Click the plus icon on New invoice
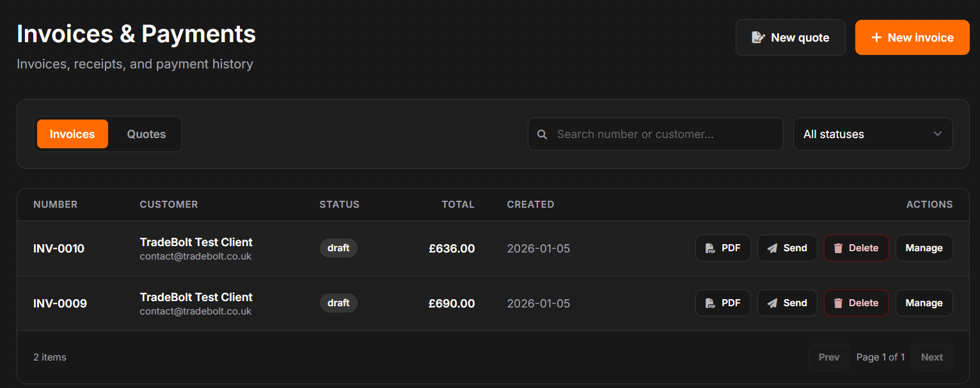The image size is (980, 388). 876,38
